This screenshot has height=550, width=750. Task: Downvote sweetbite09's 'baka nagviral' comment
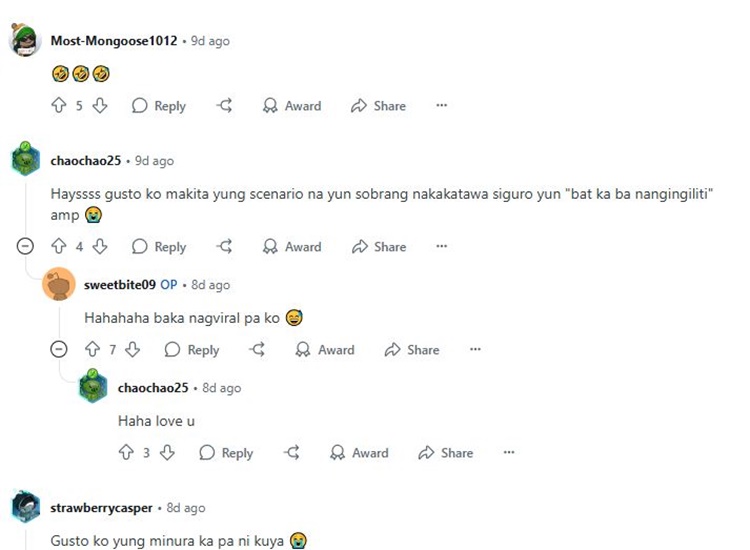132,350
